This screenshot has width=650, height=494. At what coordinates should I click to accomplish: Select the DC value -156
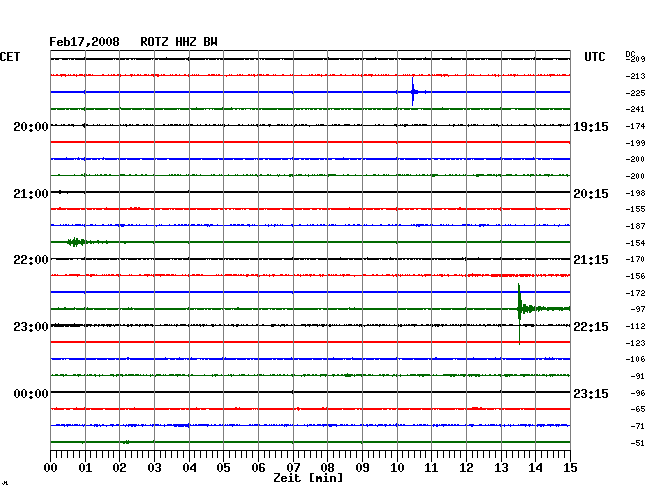pos(635,276)
